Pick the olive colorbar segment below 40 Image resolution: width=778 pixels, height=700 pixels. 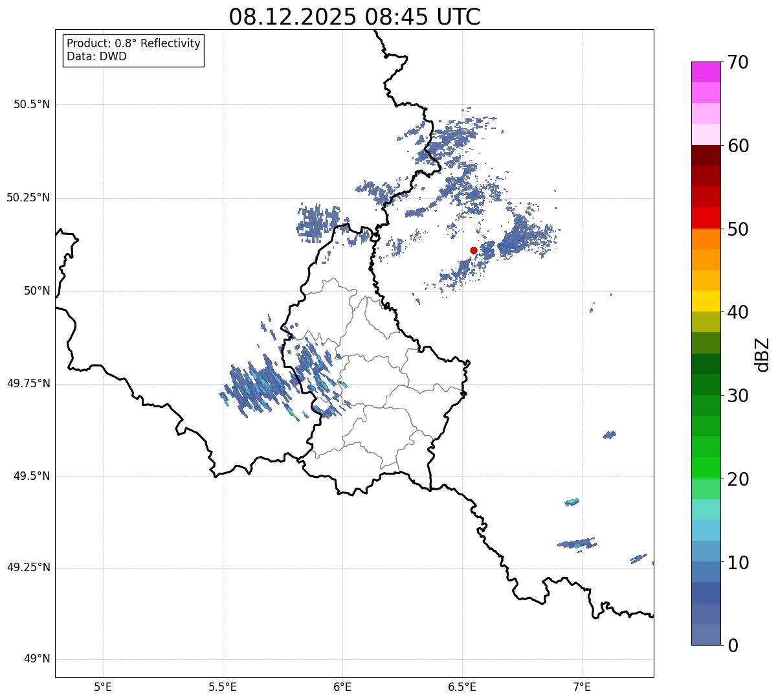coord(706,322)
